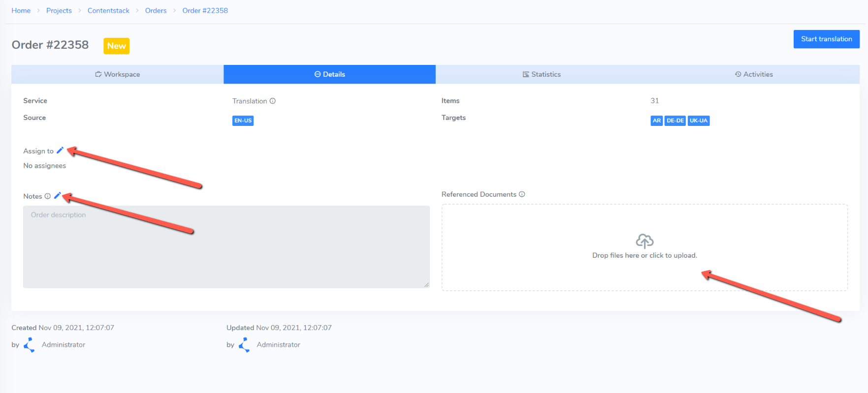Click the drop files upload area
This screenshot has height=393, width=868.
pyautogui.click(x=644, y=247)
